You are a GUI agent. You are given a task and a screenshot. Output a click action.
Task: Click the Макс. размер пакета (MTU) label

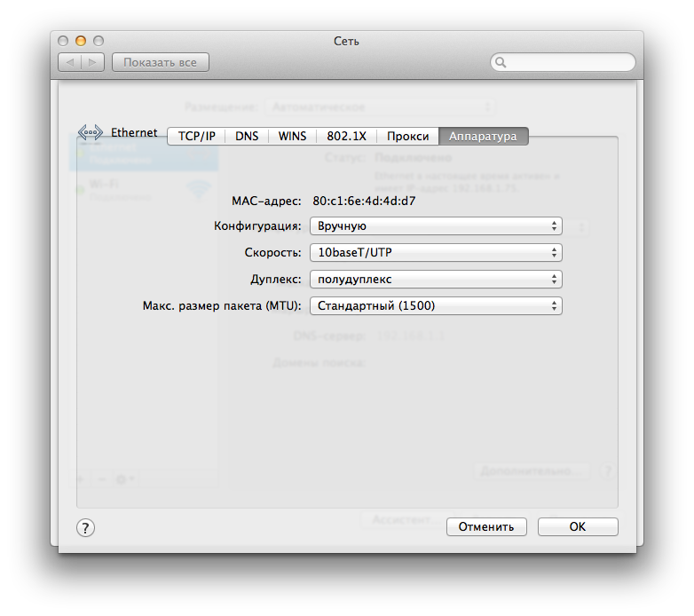click(222, 306)
